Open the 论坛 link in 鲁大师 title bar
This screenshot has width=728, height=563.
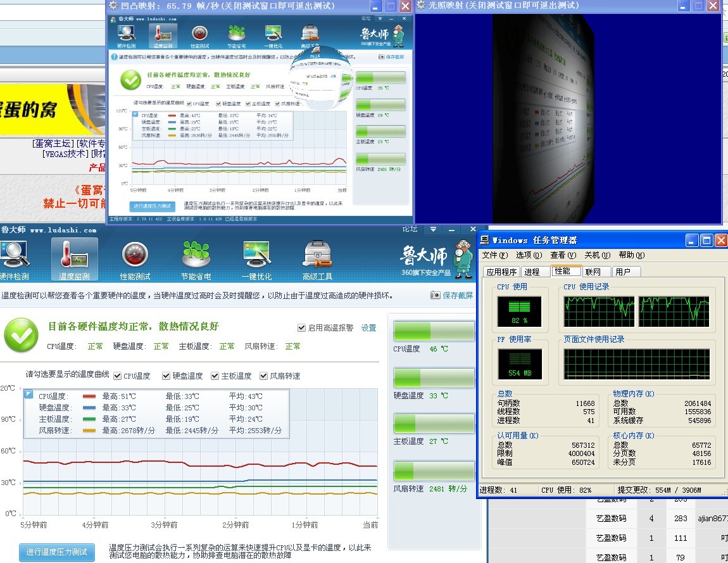(410, 229)
